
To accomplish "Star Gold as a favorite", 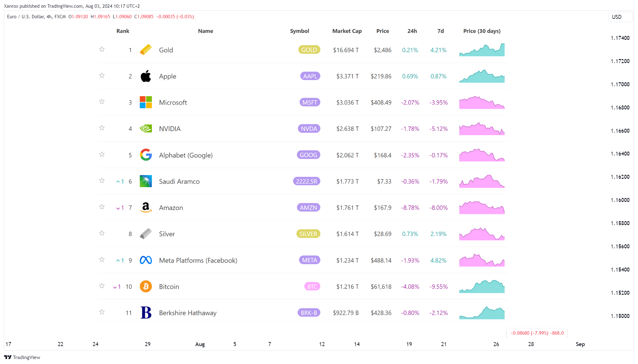I will pyautogui.click(x=102, y=49).
